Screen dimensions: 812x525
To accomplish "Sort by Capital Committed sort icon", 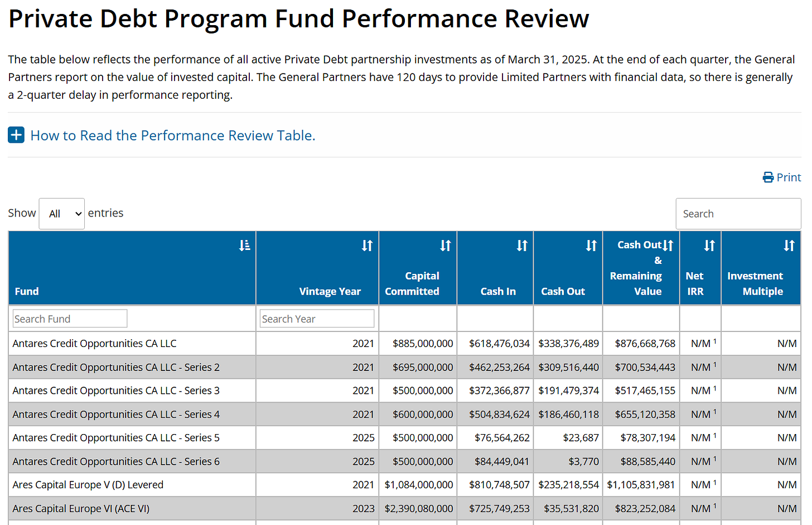I will pyautogui.click(x=446, y=245).
